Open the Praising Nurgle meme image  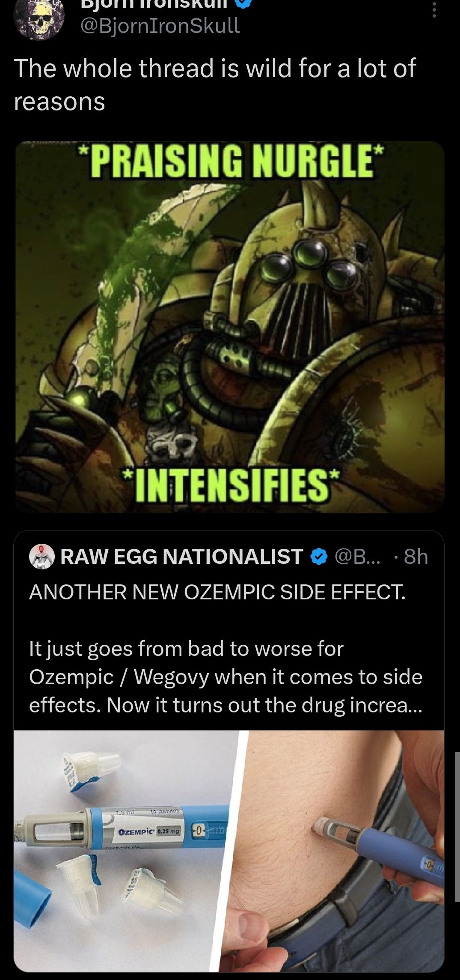pos(230,327)
